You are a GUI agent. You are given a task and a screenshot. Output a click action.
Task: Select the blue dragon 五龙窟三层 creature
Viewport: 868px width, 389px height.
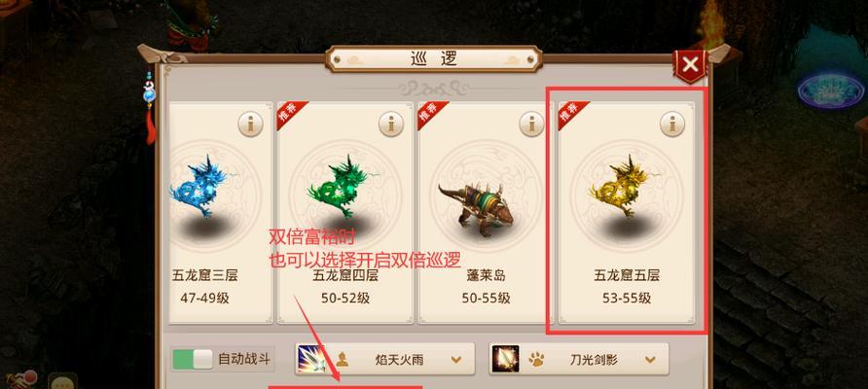pos(199,186)
